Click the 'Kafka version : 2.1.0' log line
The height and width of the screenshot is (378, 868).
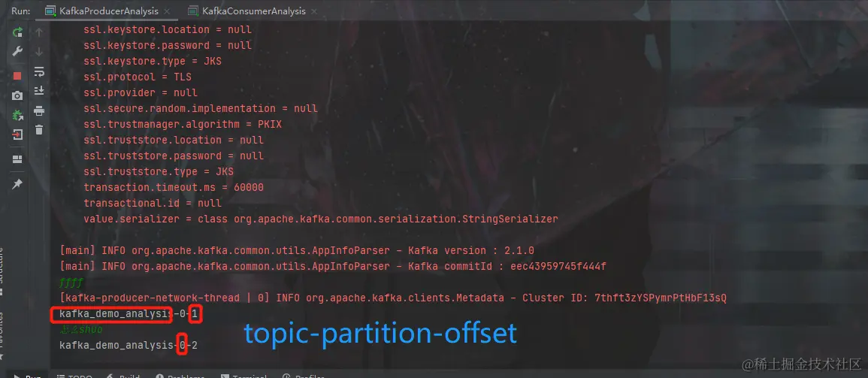pyautogui.click(x=297, y=251)
